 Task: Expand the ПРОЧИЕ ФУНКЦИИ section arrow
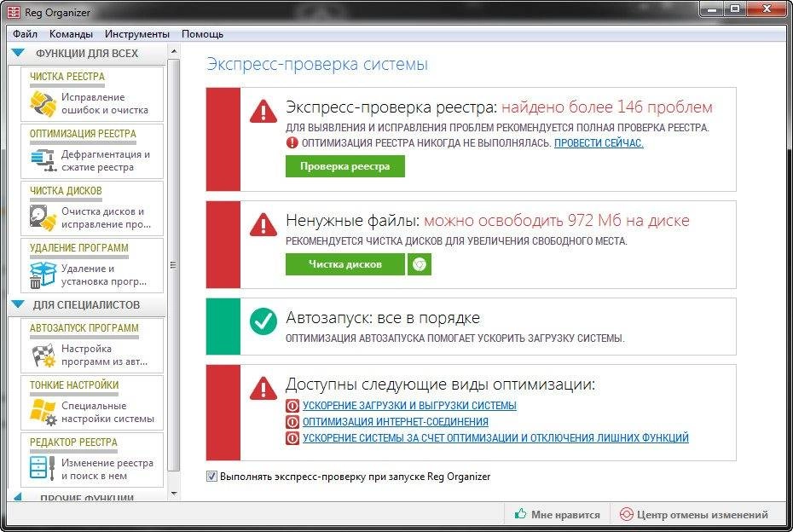click(x=18, y=497)
